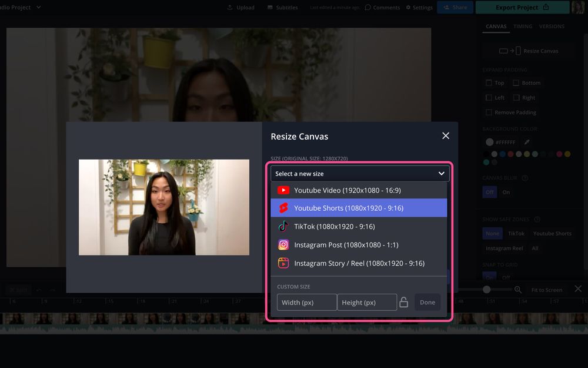588x368 pixels.
Task: Click the magnifier zoom icon near Fit to Screen
Action: click(x=518, y=290)
